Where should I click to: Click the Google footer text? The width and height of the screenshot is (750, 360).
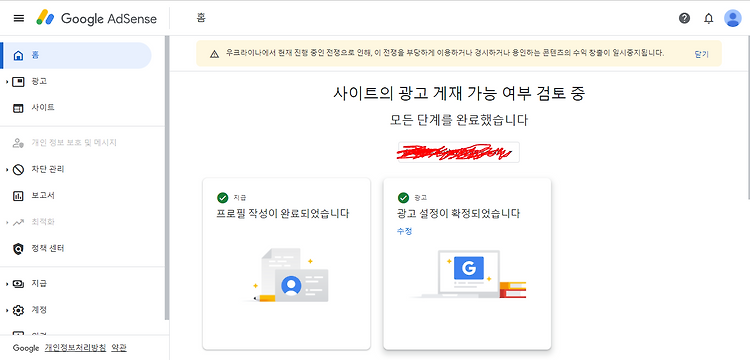click(x=26, y=348)
